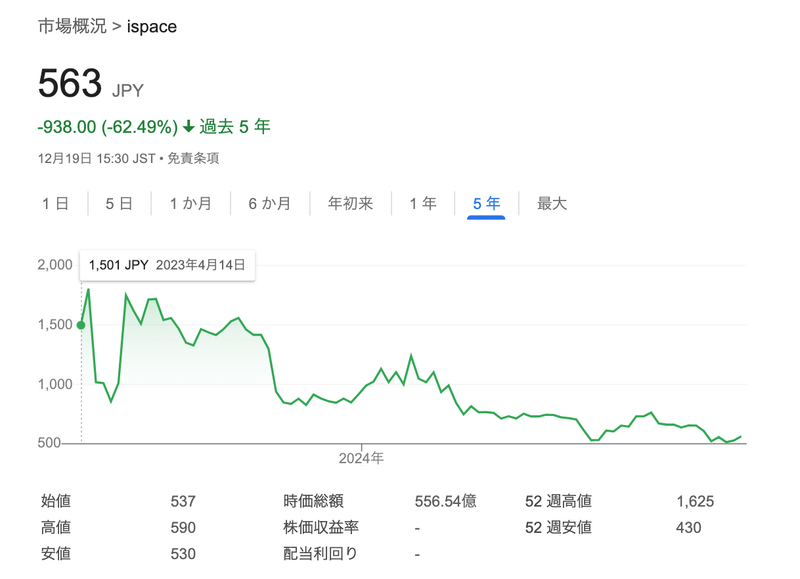The height and width of the screenshot is (579, 800).
Task: Click the active 5 年 tab
Action: [486, 204]
